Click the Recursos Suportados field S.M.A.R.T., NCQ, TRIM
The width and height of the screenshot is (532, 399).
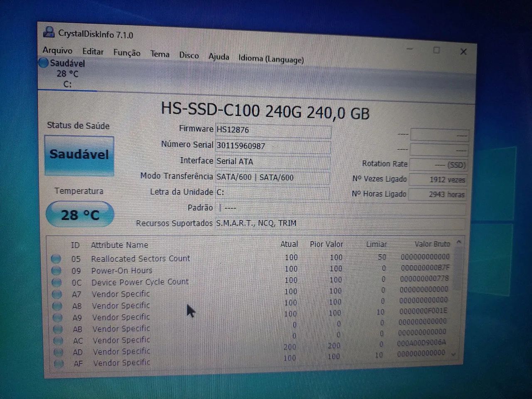coord(340,223)
